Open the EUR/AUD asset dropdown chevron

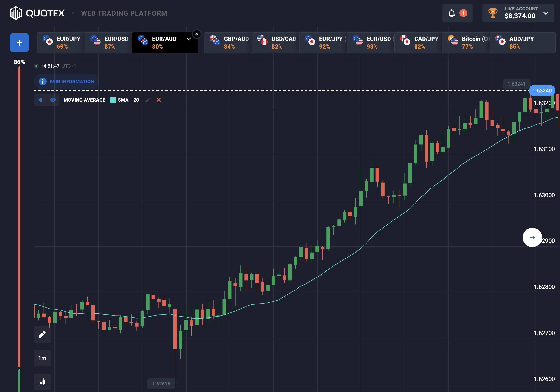coord(188,39)
